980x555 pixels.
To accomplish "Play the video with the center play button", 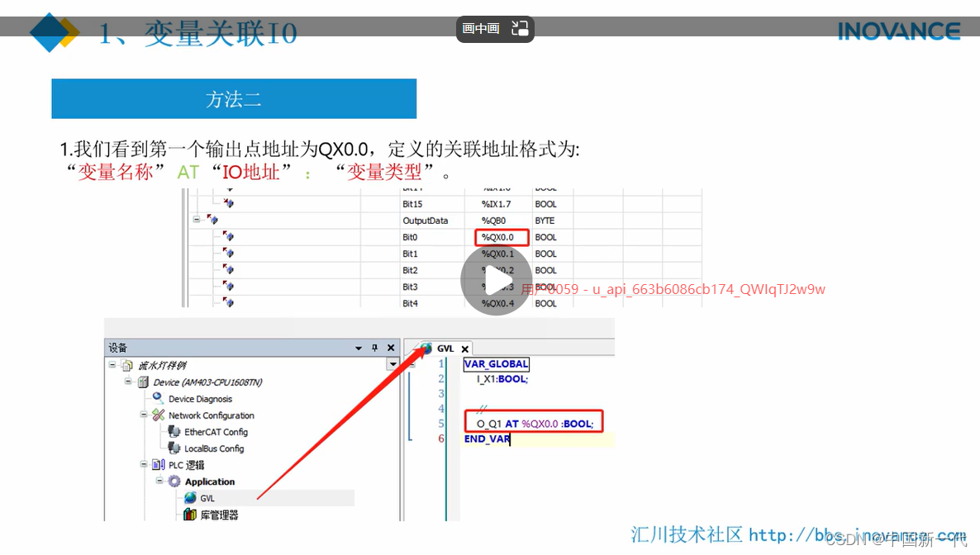I will coord(497,281).
